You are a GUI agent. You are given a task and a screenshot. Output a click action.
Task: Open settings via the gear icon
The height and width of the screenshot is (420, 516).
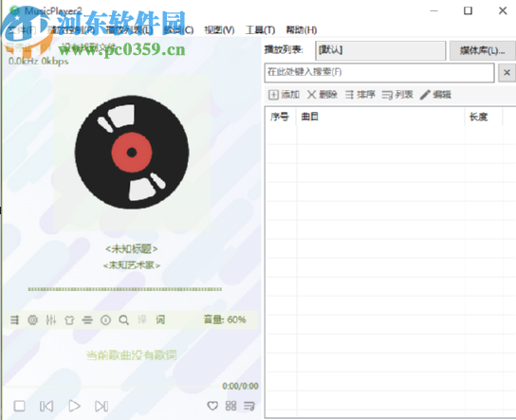pos(32,320)
